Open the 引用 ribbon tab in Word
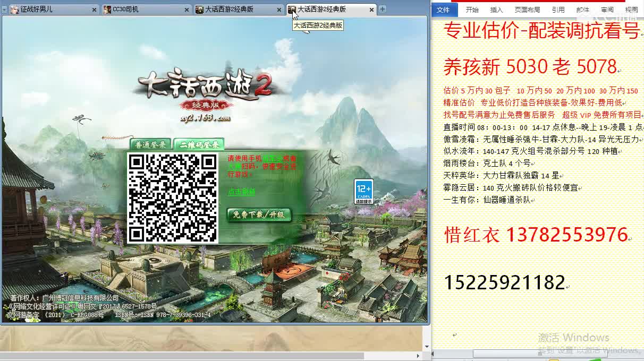This screenshot has height=361, width=644. pyautogui.click(x=558, y=10)
